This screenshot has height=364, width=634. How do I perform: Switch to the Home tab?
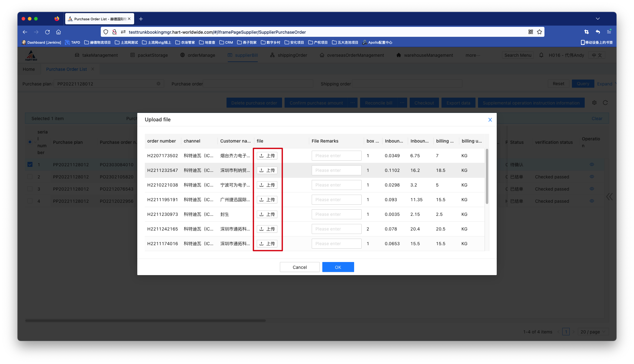29,69
